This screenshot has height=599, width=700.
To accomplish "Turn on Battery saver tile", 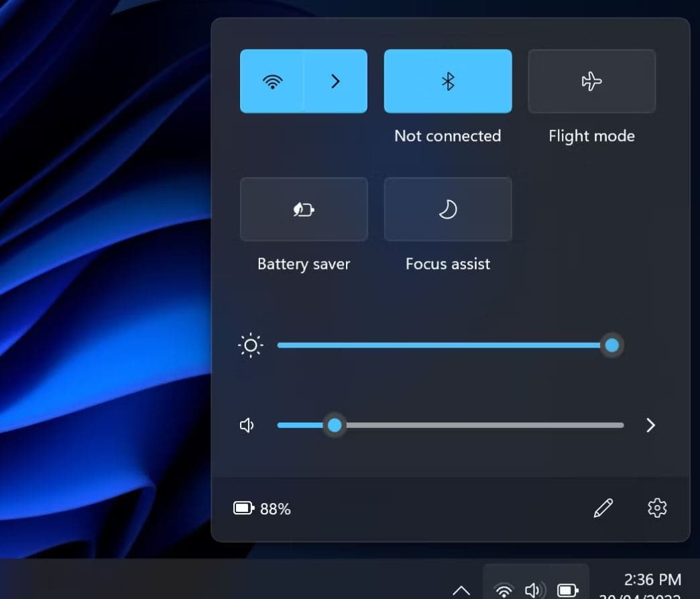I will coord(304,209).
